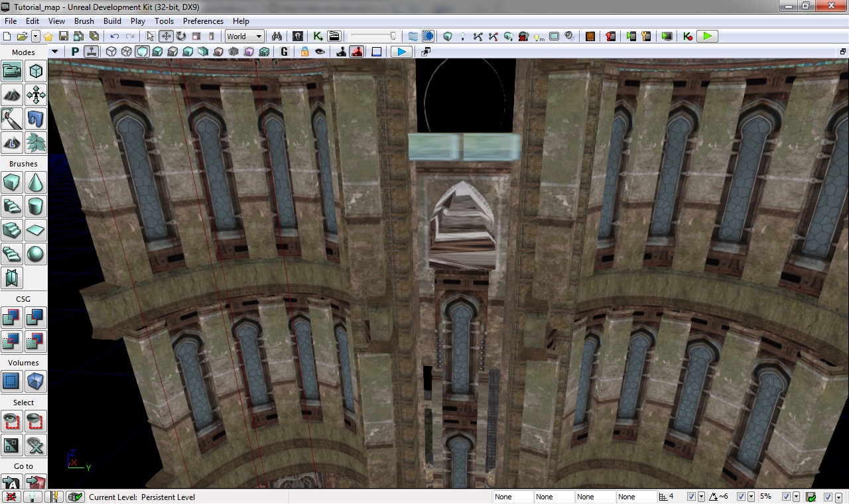Click the Save level floppy disk icon
Image resolution: width=849 pixels, height=504 pixels.
[x=64, y=36]
